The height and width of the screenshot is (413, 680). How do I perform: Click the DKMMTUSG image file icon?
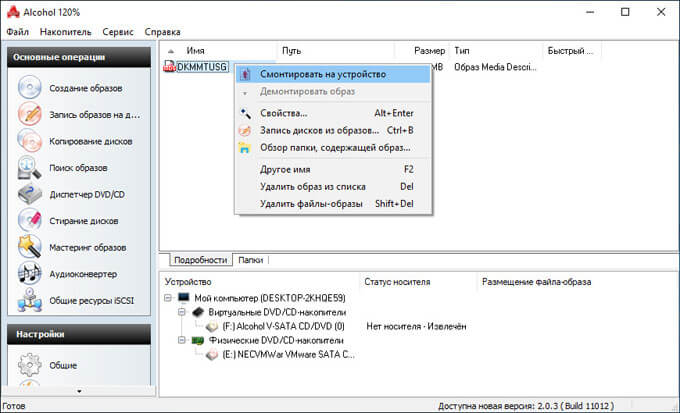169,67
